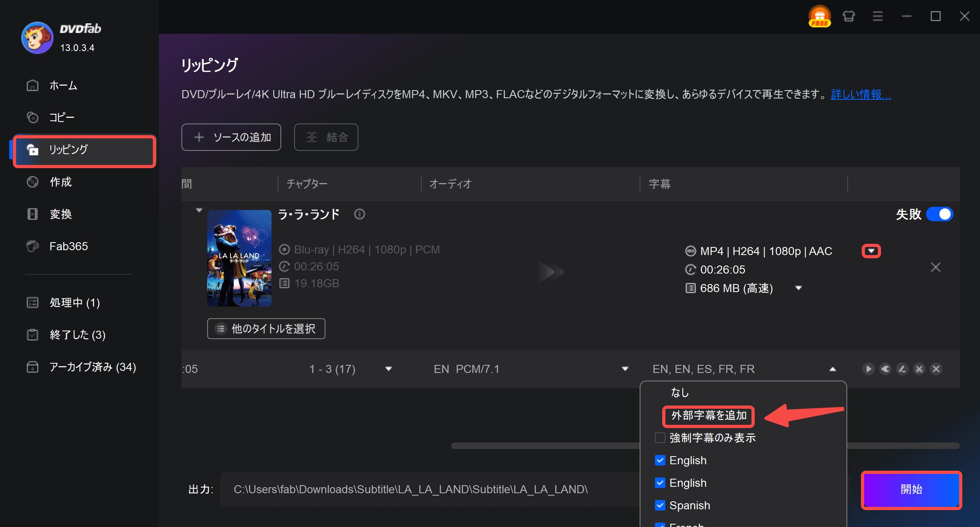Click the info icon beside ラ・ラ・ランド
Screen dimensions: 980x527
[360, 214]
